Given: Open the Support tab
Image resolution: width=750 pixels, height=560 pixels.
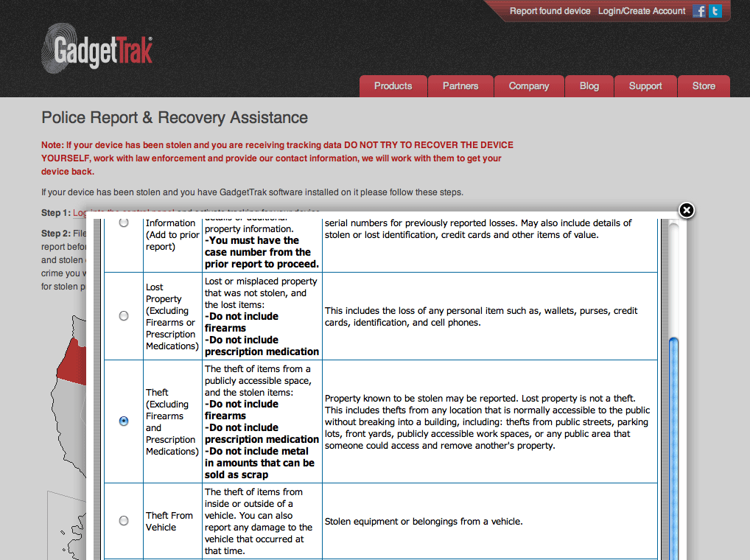Looking at the screenshot, I should [645, 86].
